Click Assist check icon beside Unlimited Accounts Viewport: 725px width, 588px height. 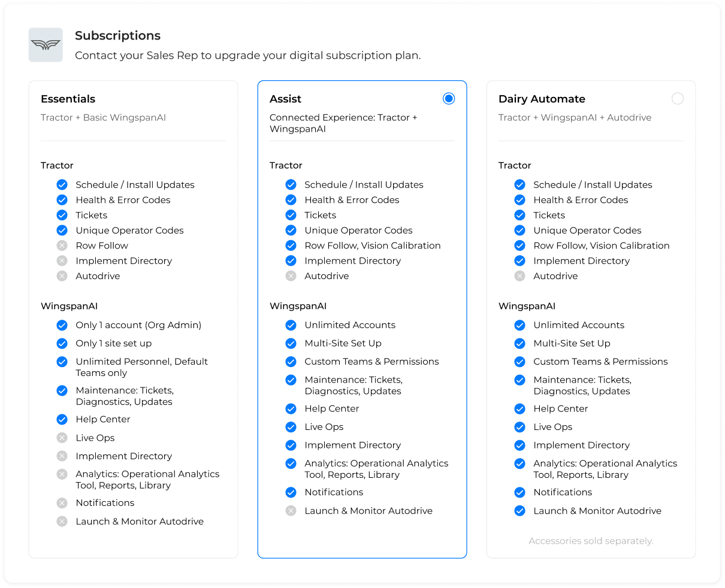[x=291, y=325]
